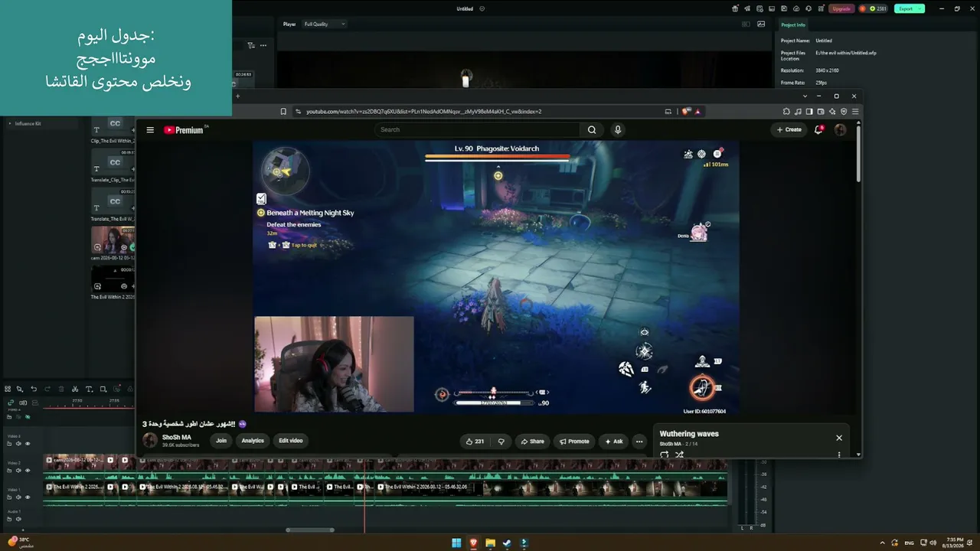This screenshot has height=551, width=980.
Task: Select the Crop tool in Filmora timeline toolbar
Action: click(103, 389)
